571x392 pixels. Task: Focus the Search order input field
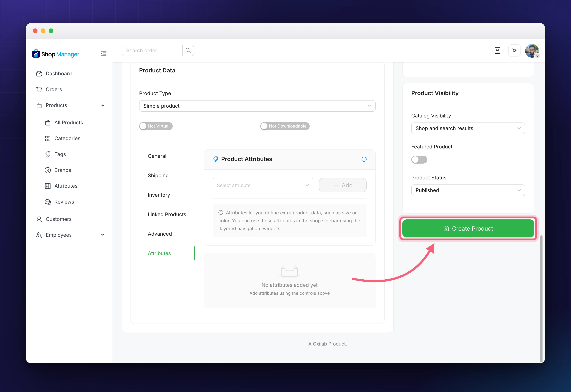(152, 51)
